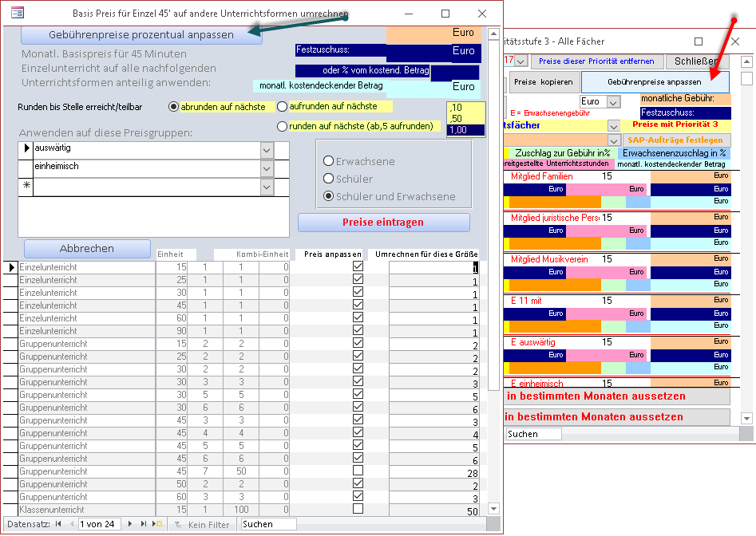Create new record with star navigation icon
This screenshot has width=756, height=536.
(157, 524)
